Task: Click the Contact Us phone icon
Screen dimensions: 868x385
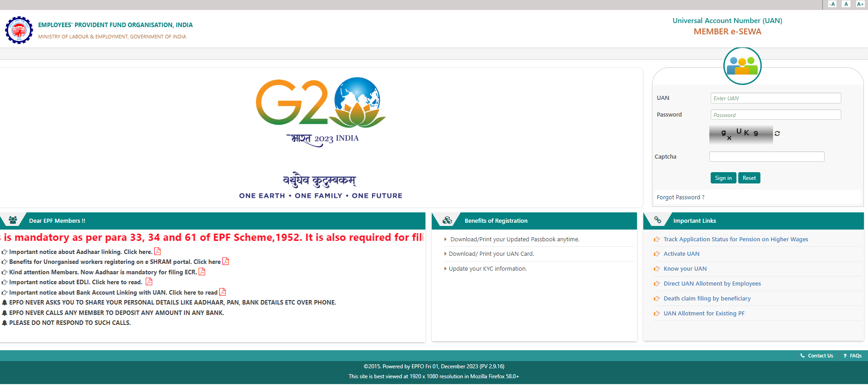Action: pos(803,356)
